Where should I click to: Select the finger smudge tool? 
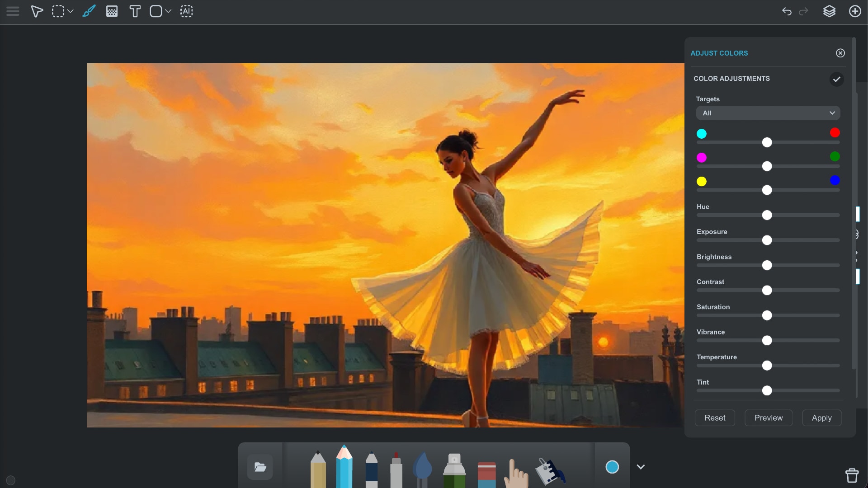(x=516, y=473)
